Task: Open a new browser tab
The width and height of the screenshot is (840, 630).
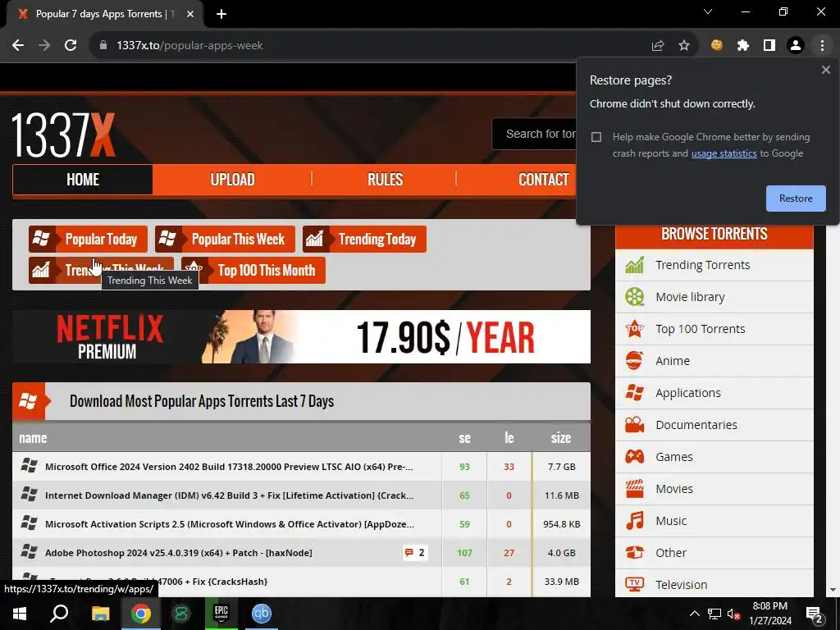Action: (x=221, y=14)
